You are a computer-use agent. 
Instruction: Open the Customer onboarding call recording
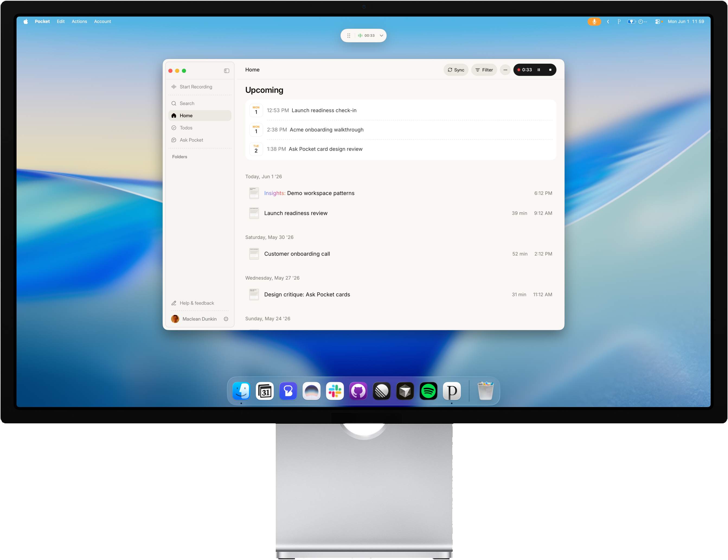[400, 254]
